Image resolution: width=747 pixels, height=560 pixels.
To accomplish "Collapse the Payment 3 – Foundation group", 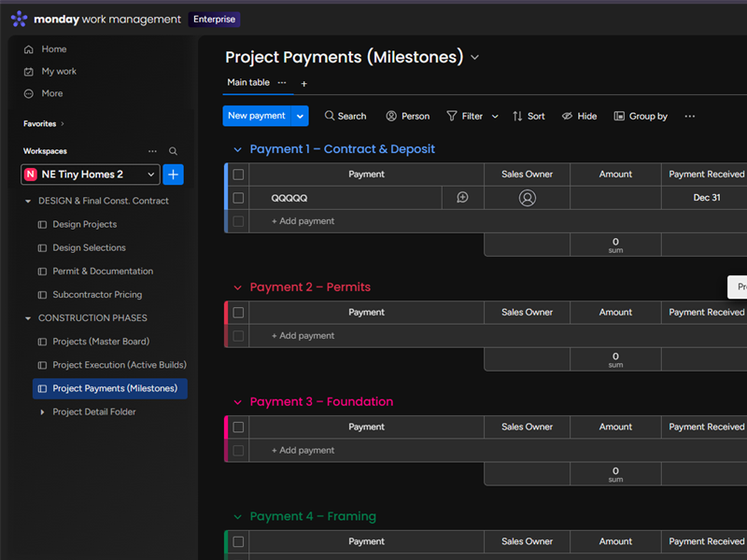I will [x=238, y=402].
